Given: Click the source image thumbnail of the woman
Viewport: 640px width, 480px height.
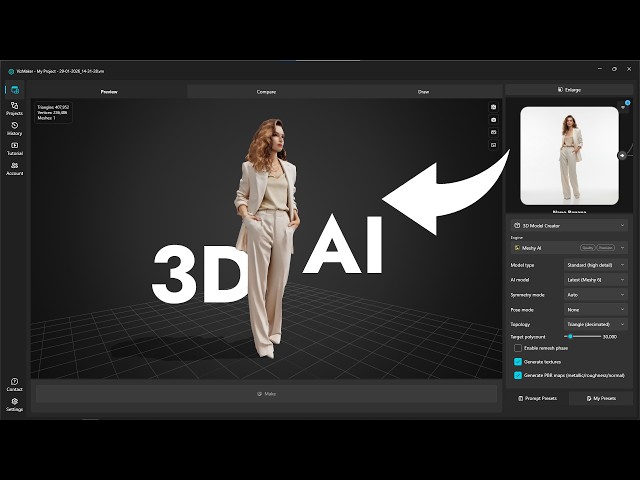Looking at the screenshot, I should point(569,156).
